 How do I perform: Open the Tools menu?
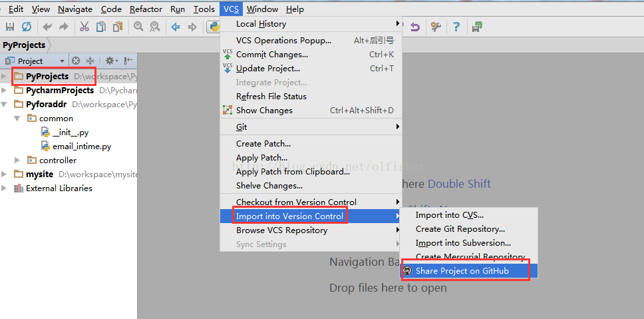(204, 9)
